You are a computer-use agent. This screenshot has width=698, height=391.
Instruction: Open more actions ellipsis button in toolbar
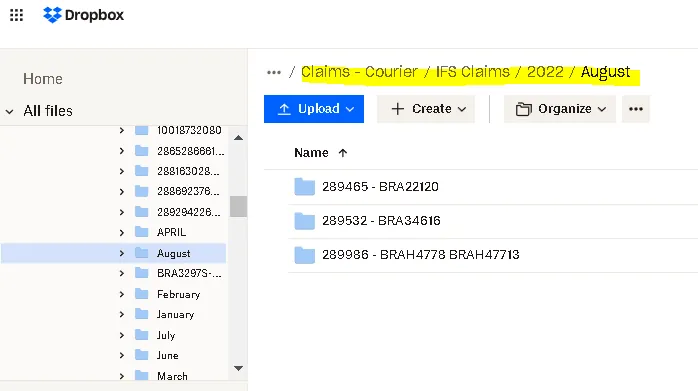pyautogui.click(x=636, y=109)
